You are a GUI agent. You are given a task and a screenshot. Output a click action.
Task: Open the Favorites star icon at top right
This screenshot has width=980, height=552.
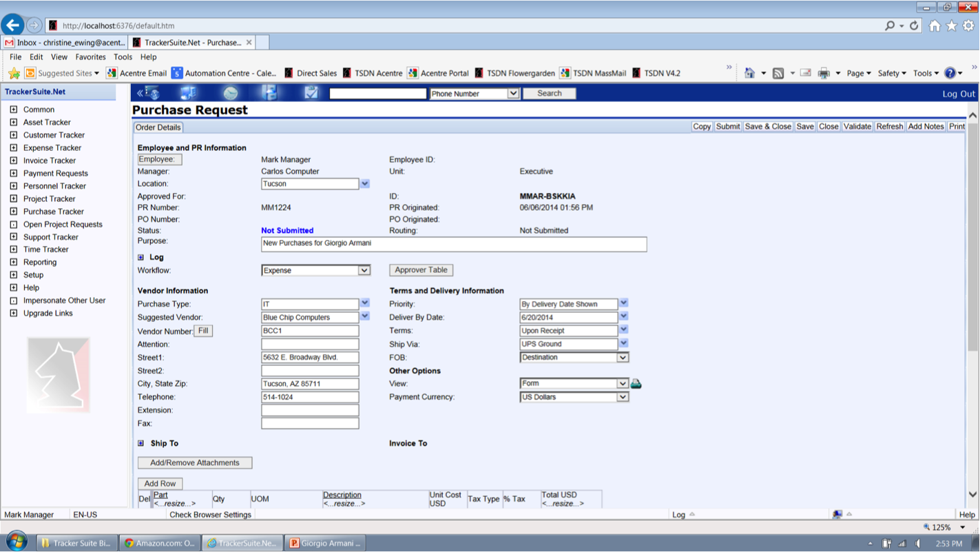(x=952, y=25)
